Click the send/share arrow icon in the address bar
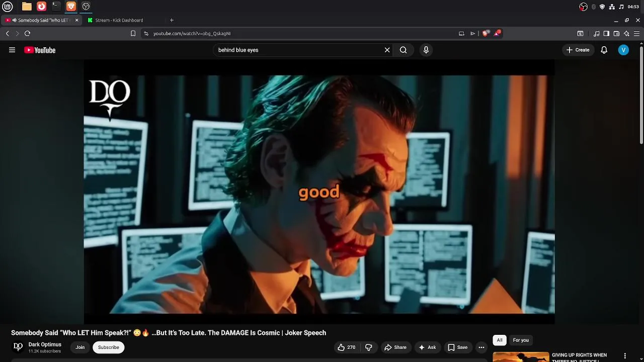Image resolution: width=644 pixels, height=362 pixels. pyautogui.click(x=472, y=34)
